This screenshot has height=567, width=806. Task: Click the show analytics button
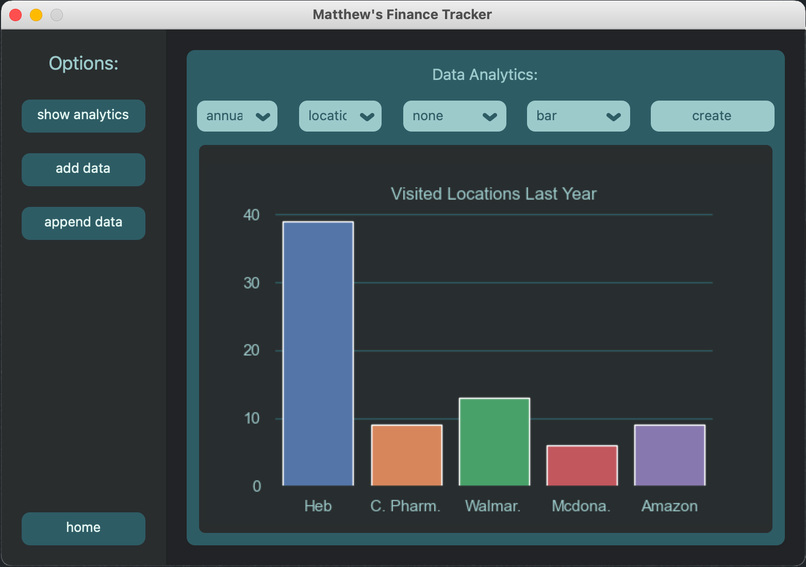tap(83, 116)
